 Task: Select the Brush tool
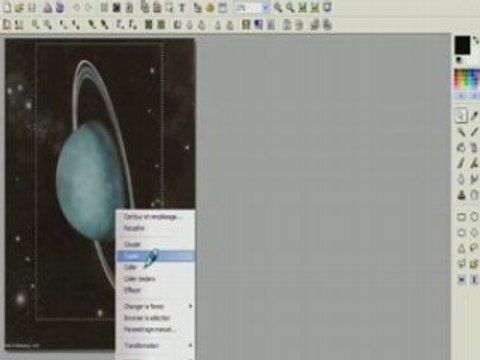tap(461, 163)
